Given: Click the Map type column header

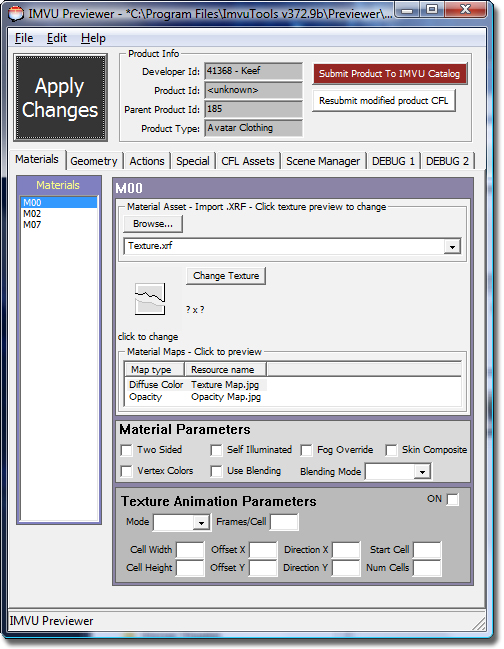Looking at the screenshot, I should 154,370.
